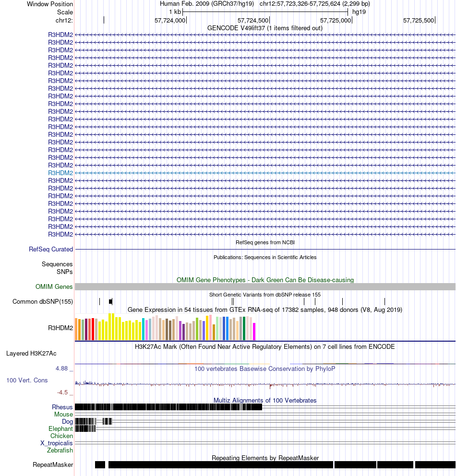Click the 100 Vert. Cons track label

click(27, 380)
